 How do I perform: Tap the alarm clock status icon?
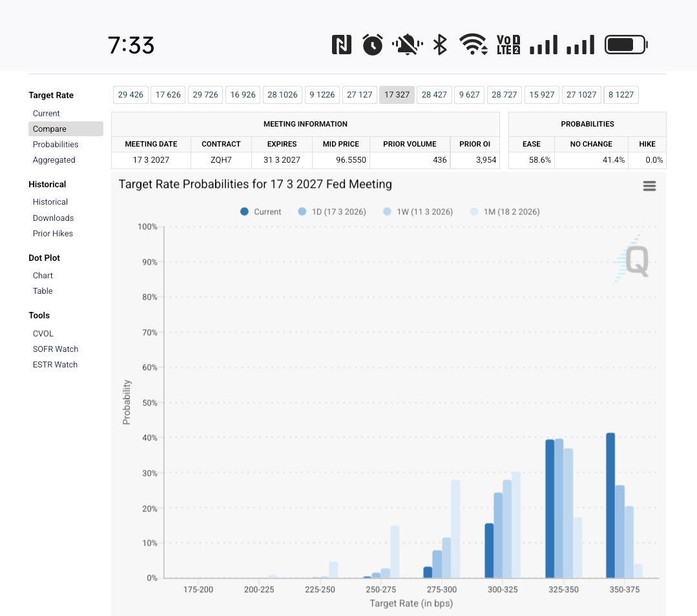coord(373,45)
